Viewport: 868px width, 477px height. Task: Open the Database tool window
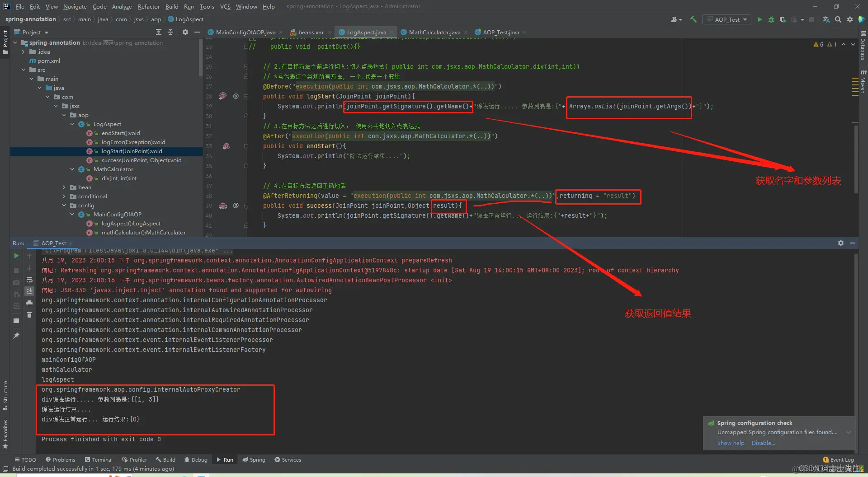point(863,46)
